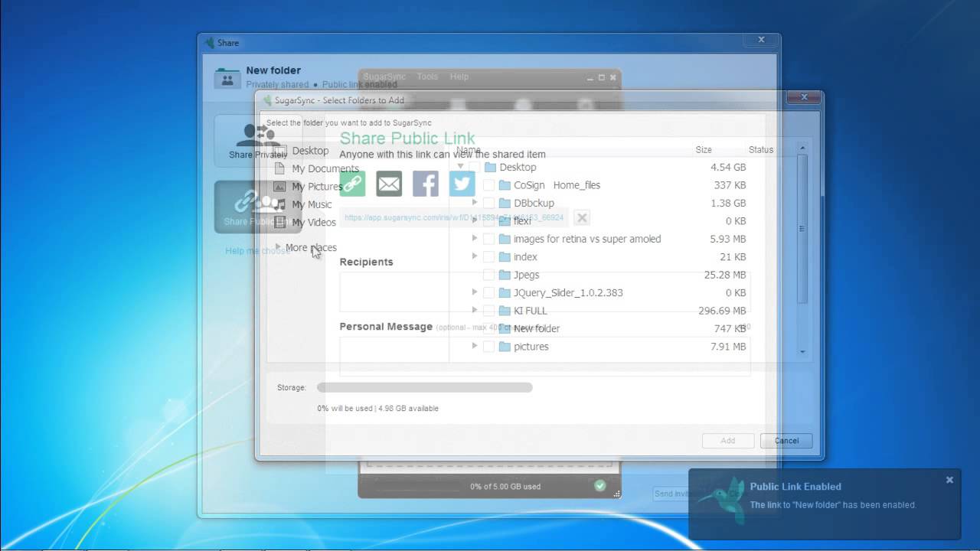Click the Public link enabled status link
This screenshot has height=551, width=980.
tap(360, 85)
